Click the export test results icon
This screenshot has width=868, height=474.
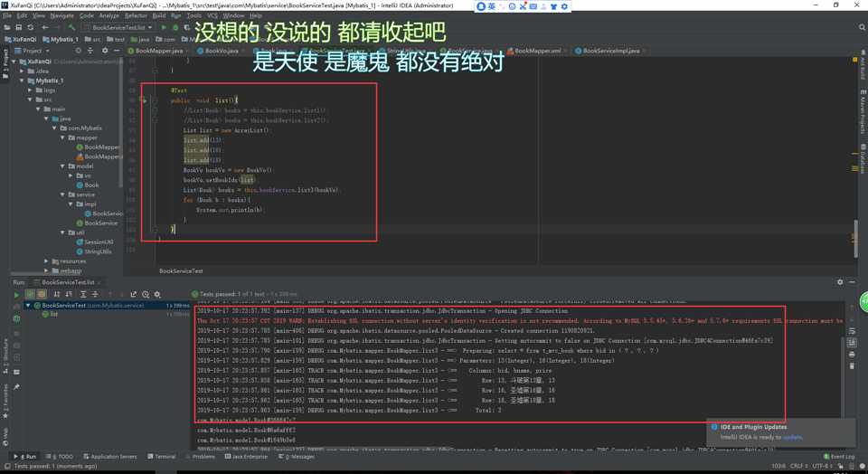134,294
